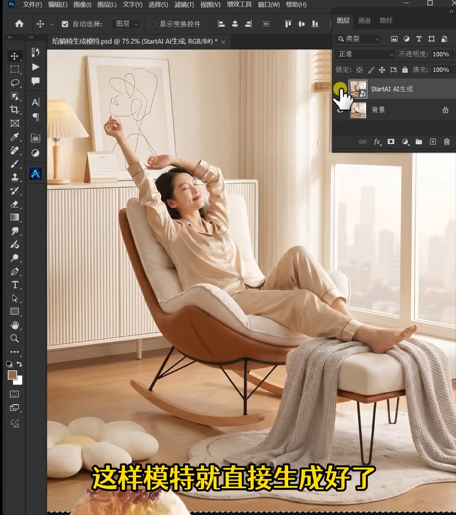Open the Comments panel icon
The height and width of the screenshot is (515, 456).
coord(35,81)
